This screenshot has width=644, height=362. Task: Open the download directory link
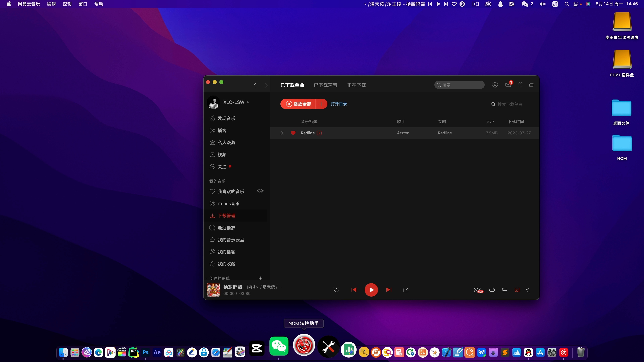point(339,104)
